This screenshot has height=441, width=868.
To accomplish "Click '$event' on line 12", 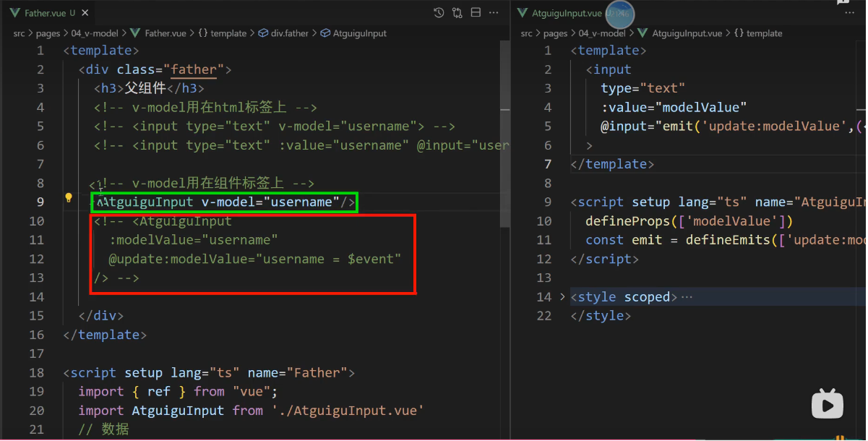I will (x=370, y=259).
